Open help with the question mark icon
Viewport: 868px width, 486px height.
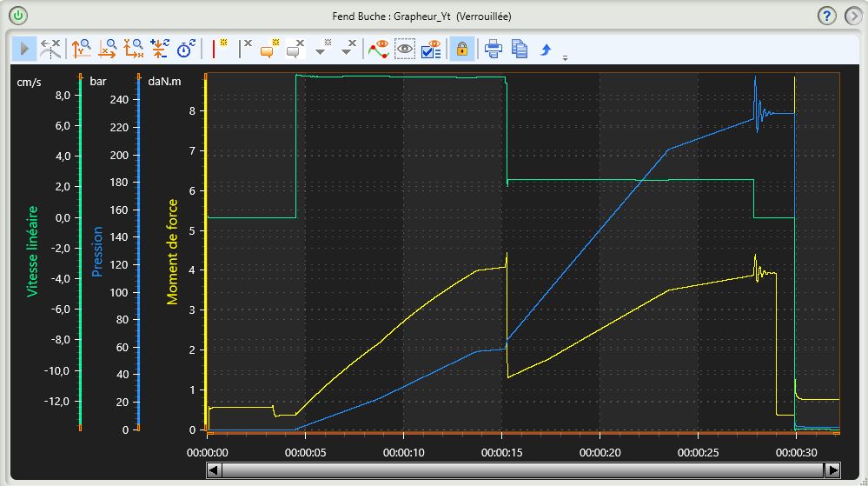(826, 16)
